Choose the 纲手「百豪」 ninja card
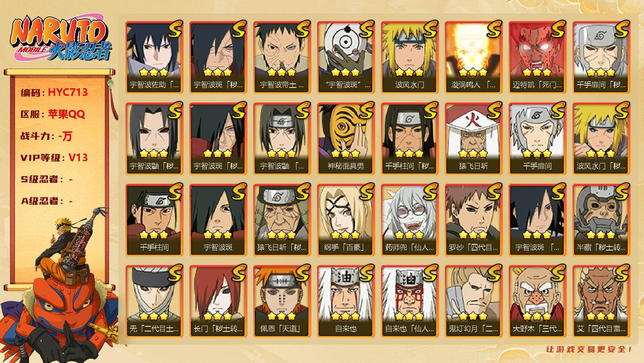Viewport: 644px width, 363px height. click(346, 220)
